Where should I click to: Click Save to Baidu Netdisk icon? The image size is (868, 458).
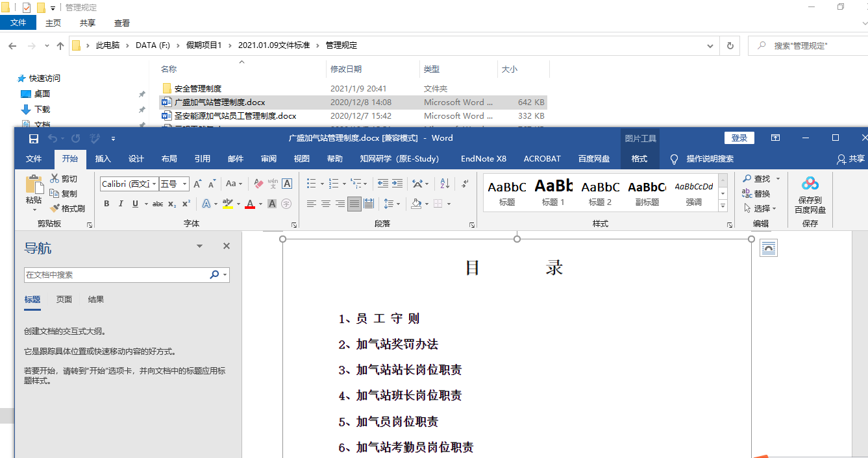point(810,184)
